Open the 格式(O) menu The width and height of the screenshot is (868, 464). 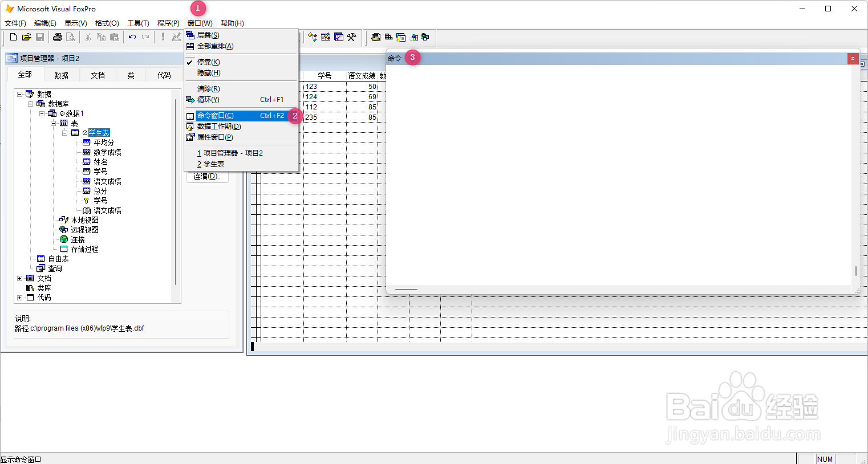point(107,23)
